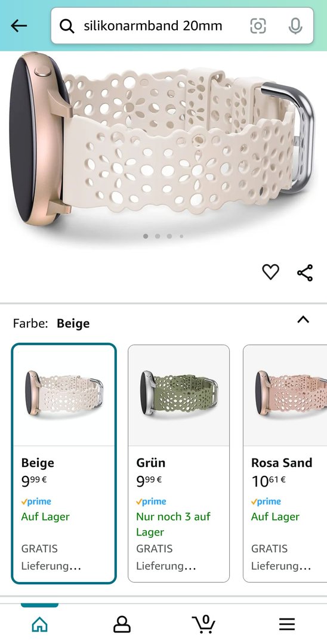
Task: Tap the Grün watch band thumbnail
Action: (178, 395)
